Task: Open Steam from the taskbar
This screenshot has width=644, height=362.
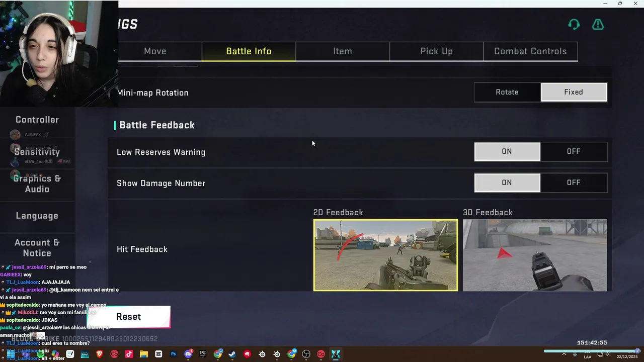Action: pos(232,354)
